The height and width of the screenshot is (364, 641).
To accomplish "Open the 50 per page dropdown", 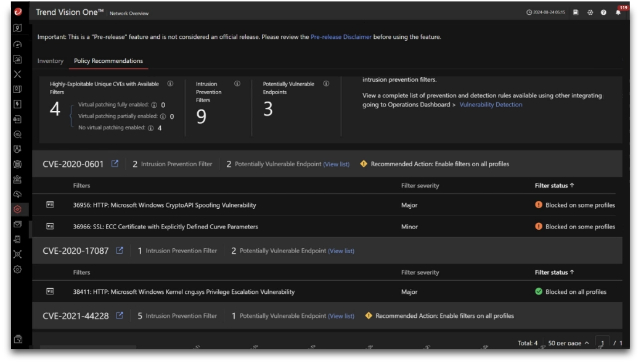I will [568, 343].
